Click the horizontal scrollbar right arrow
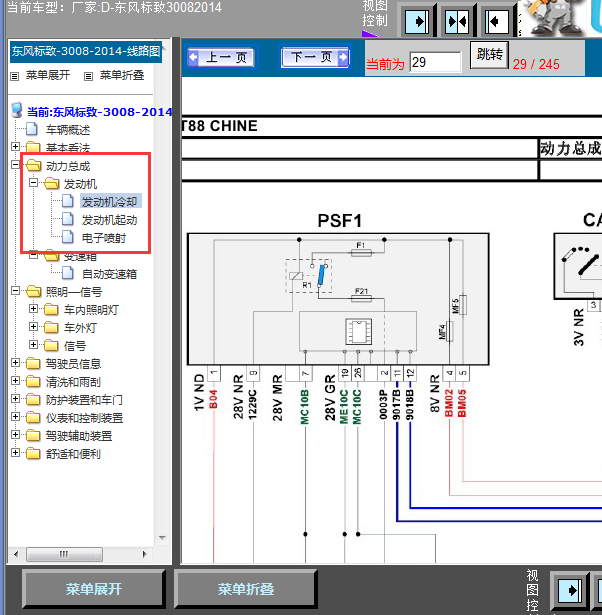This screenshot has width=602, height=615. pyautogui.click(x=145, y=554)
